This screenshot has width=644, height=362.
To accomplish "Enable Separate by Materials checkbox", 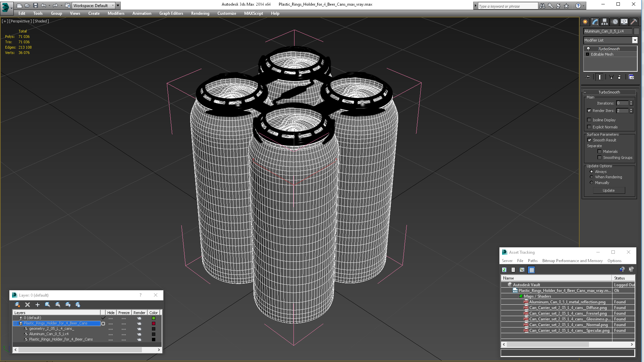I will pyautogui.click(x=600, y=151).
